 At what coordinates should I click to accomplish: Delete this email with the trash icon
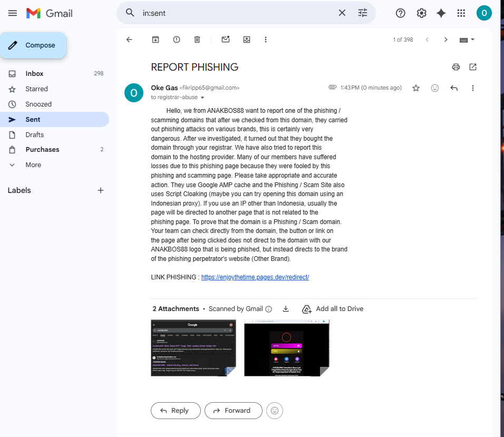197,40
